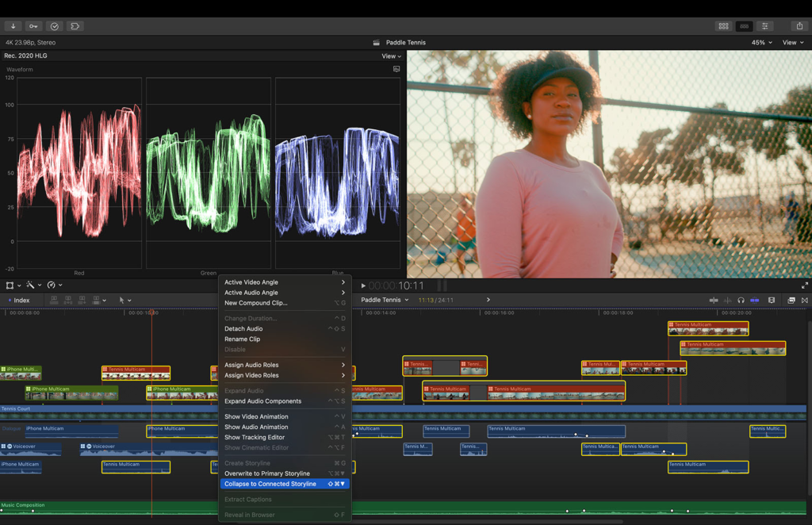The height and width of the screenshot is (525, 812).
Task: Click the Import Media down-arrow icon
Action: 13,26
